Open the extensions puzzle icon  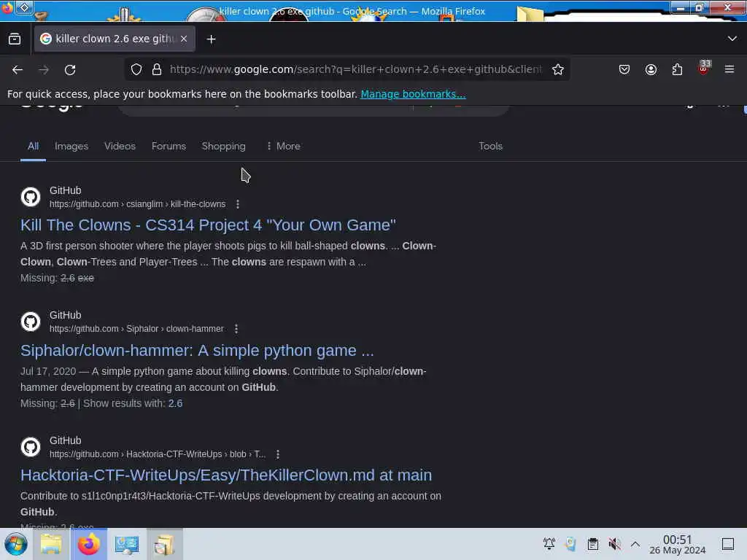click(x=677, y=69)
